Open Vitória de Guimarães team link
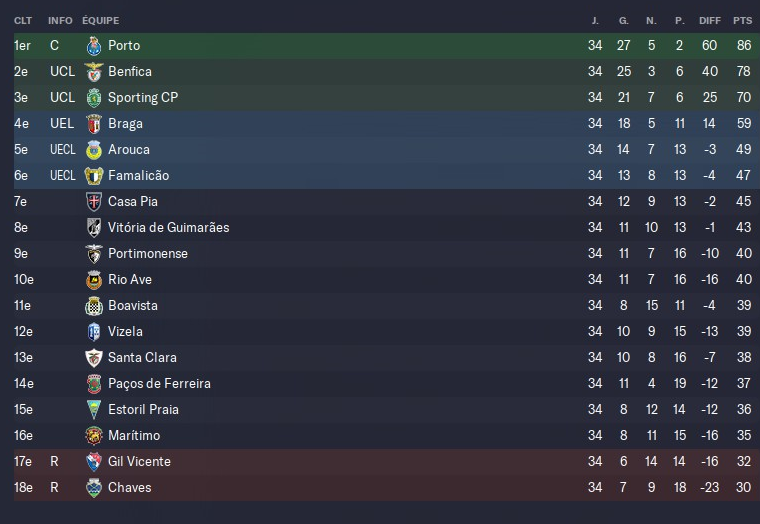 [168, 228]
